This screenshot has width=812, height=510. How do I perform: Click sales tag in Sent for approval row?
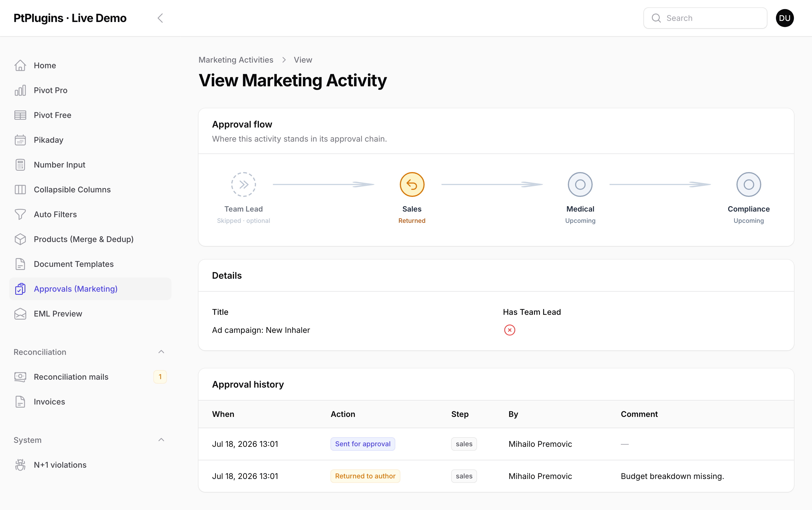[x=464, y=444]
